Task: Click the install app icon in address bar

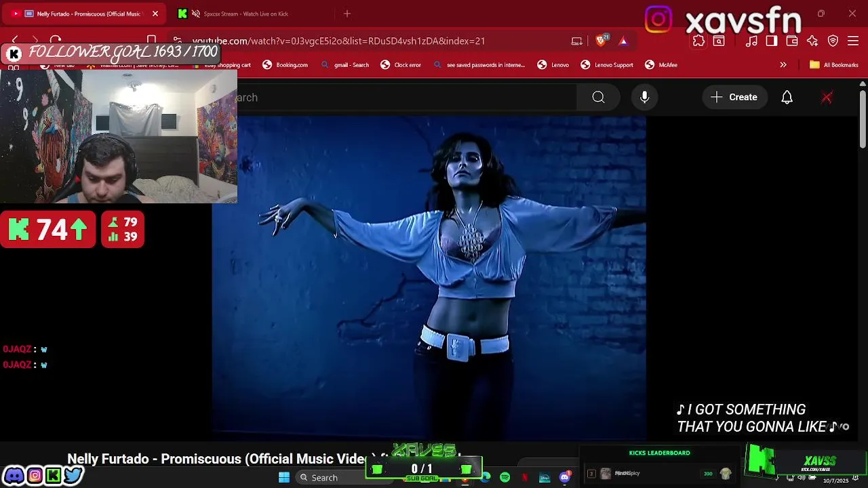Action: 576,41
